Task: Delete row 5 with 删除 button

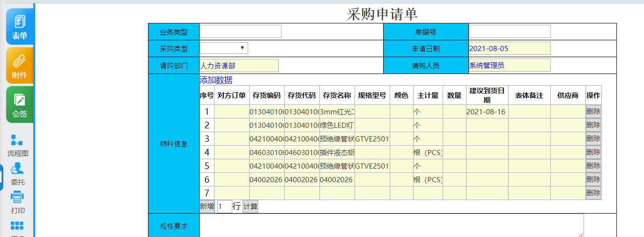Action: point(593,166)
